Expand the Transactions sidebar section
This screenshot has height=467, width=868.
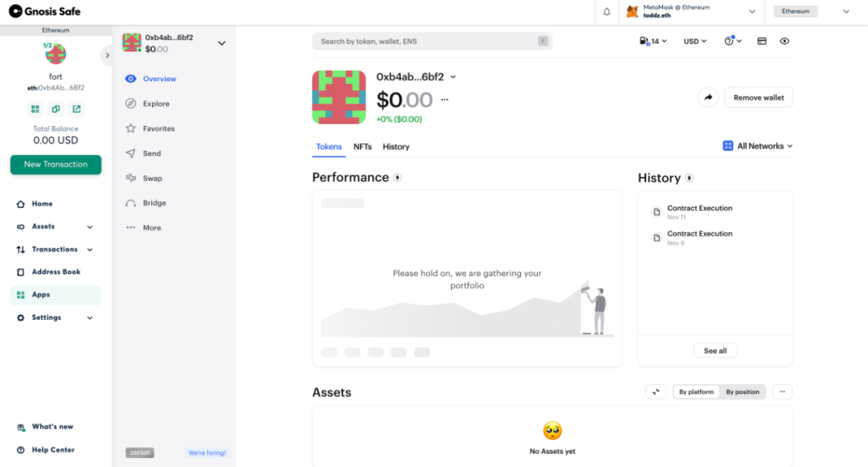click(x=55, y=249)
